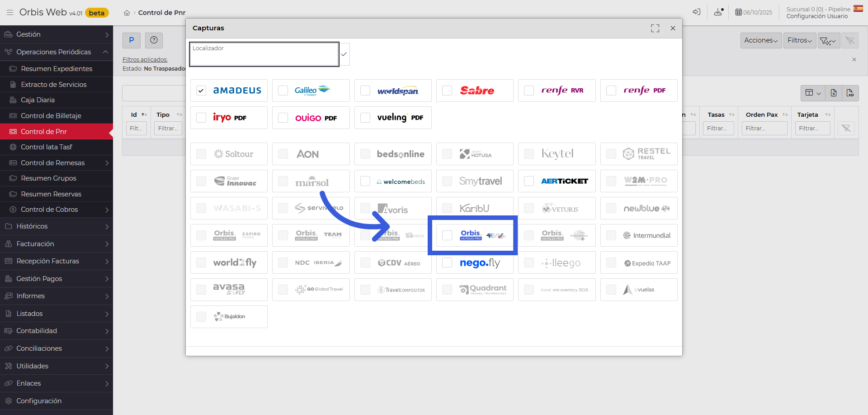
Task: Open Control de Billetaje in the sidebar
Action: [x=57, y=116]
